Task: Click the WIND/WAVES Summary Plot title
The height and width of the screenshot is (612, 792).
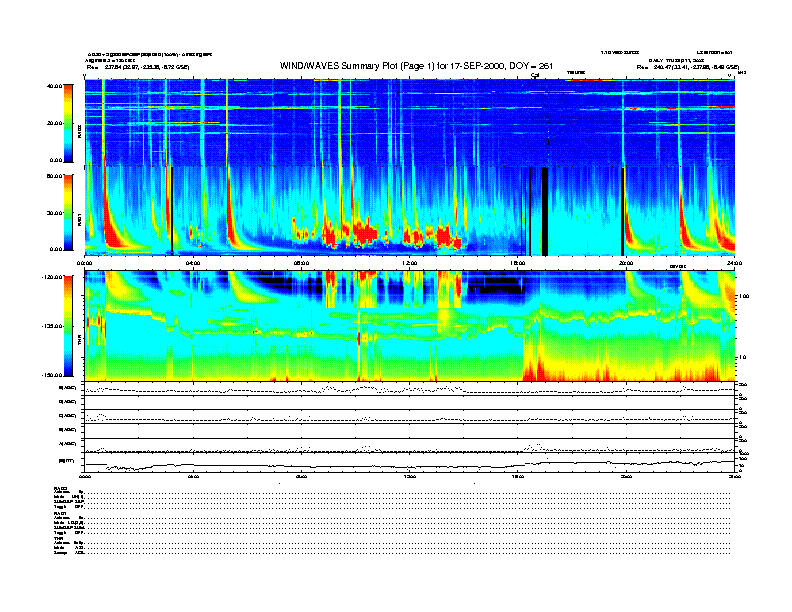Action: 417,66
